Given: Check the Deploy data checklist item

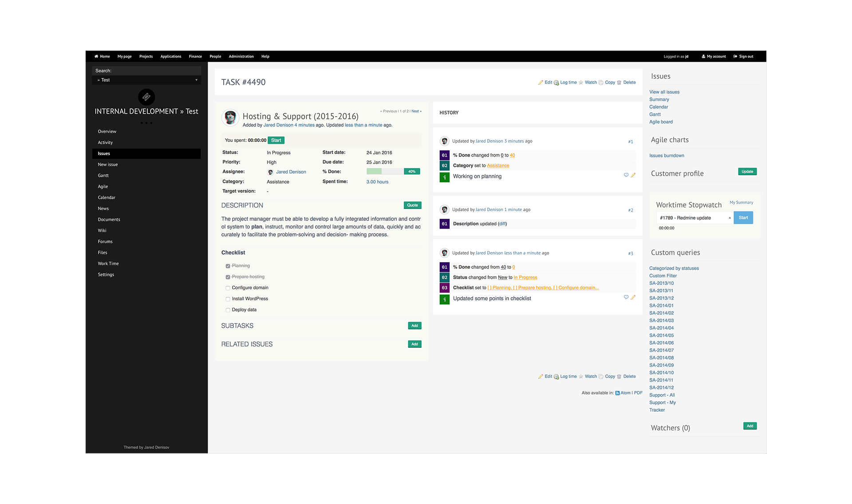Looking at the screenshot, I should coord(228,310).
